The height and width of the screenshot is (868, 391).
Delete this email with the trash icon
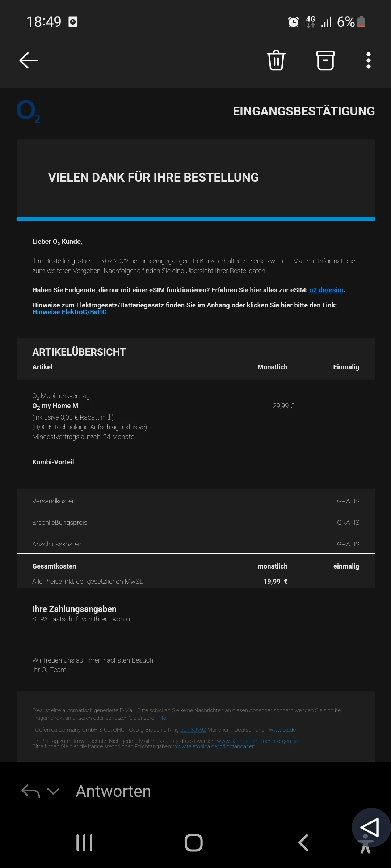276,60
